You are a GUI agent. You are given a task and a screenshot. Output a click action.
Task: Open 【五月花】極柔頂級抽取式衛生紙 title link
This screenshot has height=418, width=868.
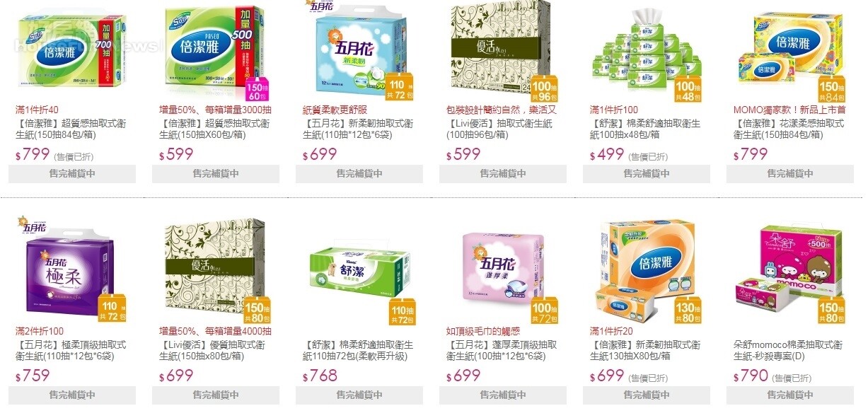coord(71,350)
